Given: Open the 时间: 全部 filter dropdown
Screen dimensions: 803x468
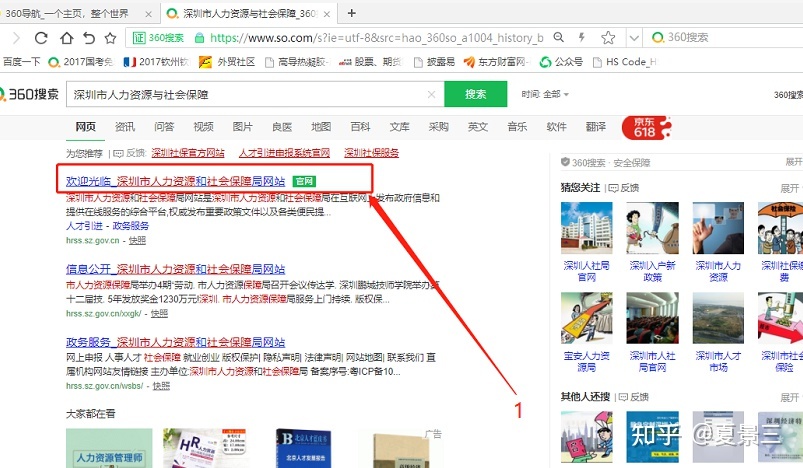Looking at the screenshot, I should (545, 94).
